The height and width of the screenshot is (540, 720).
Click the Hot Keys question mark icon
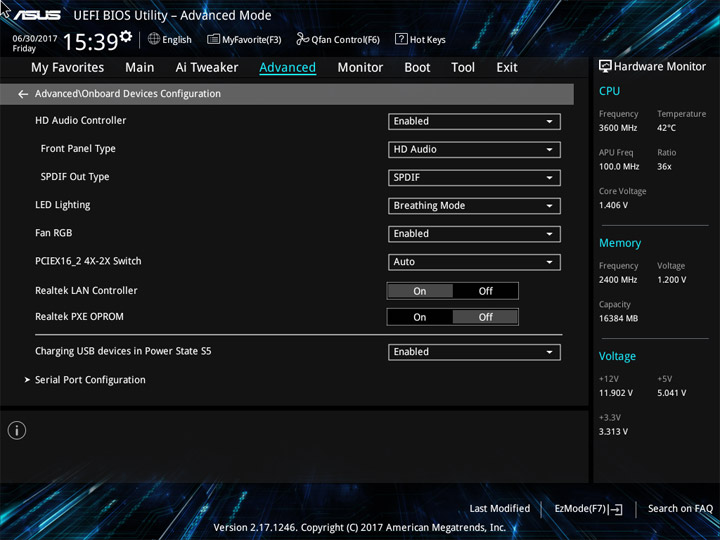click(401, 39)
